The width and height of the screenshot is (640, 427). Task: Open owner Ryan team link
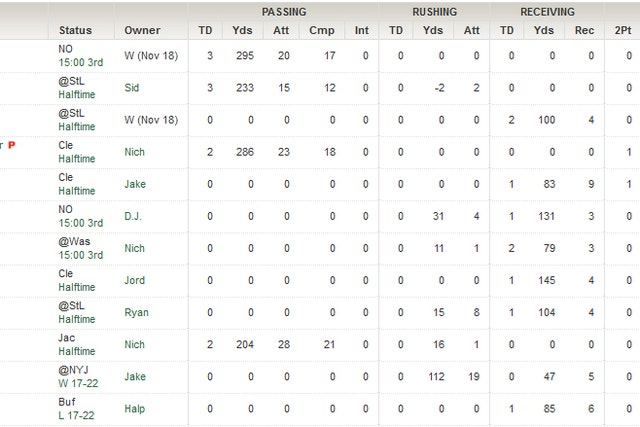(136, 313)
